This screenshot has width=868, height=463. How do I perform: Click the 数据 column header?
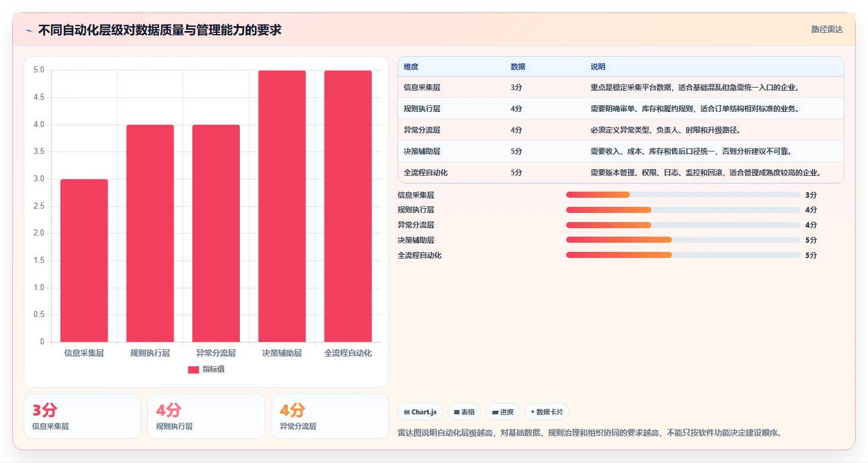click(x=518, y=67)
